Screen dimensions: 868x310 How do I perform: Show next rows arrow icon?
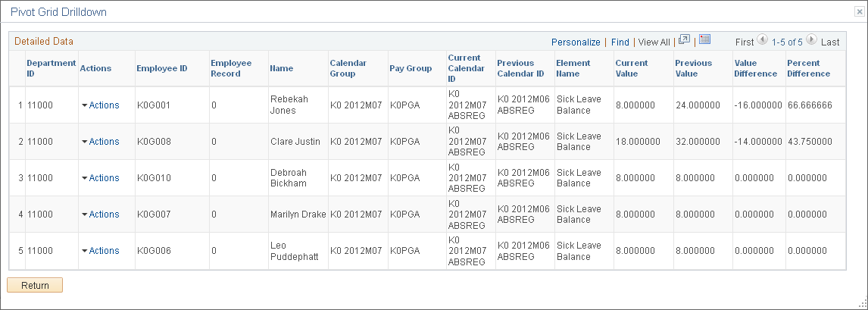[x=811, y=40]
